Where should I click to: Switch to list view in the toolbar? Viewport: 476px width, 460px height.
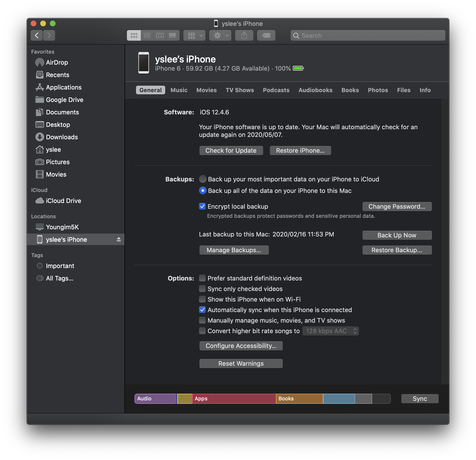147,35
